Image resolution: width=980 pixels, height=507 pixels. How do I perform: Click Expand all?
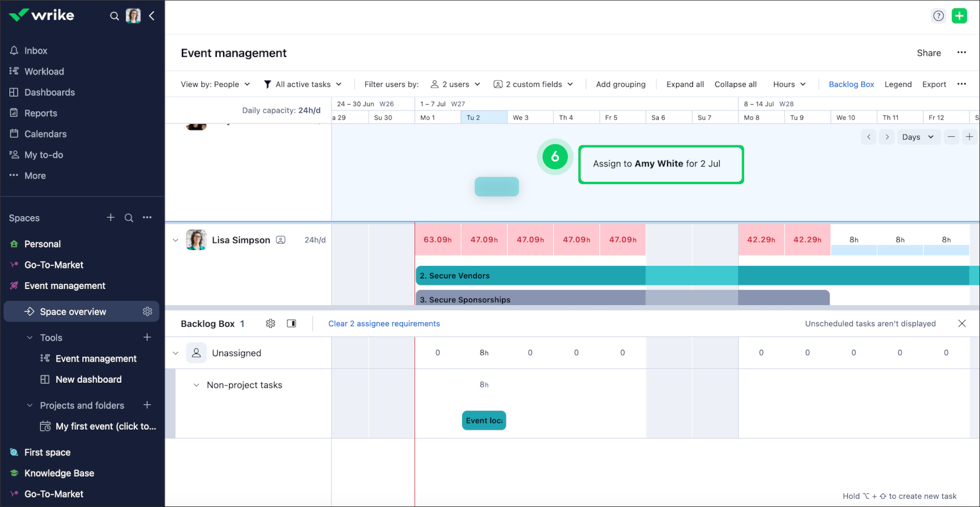685,84
